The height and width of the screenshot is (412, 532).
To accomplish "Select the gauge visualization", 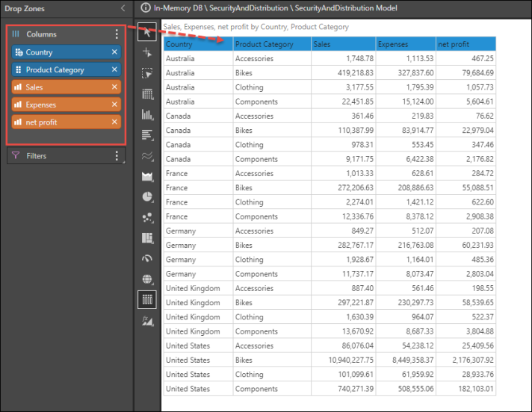I will coord(147,259).
